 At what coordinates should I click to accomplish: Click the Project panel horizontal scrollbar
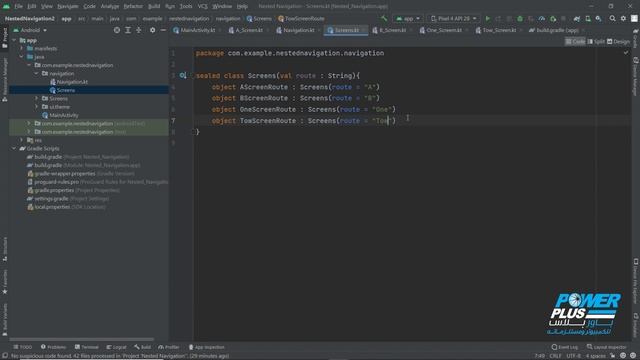82,339
